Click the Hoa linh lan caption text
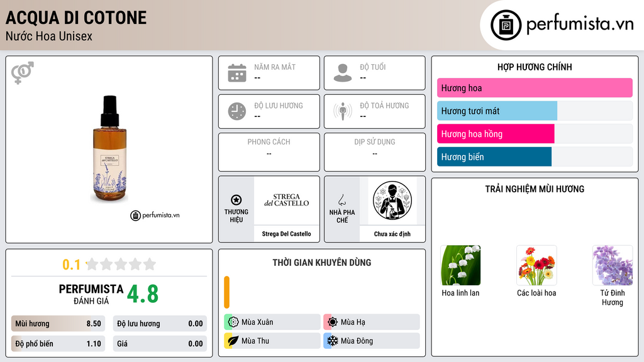 (x=460, y=293)
